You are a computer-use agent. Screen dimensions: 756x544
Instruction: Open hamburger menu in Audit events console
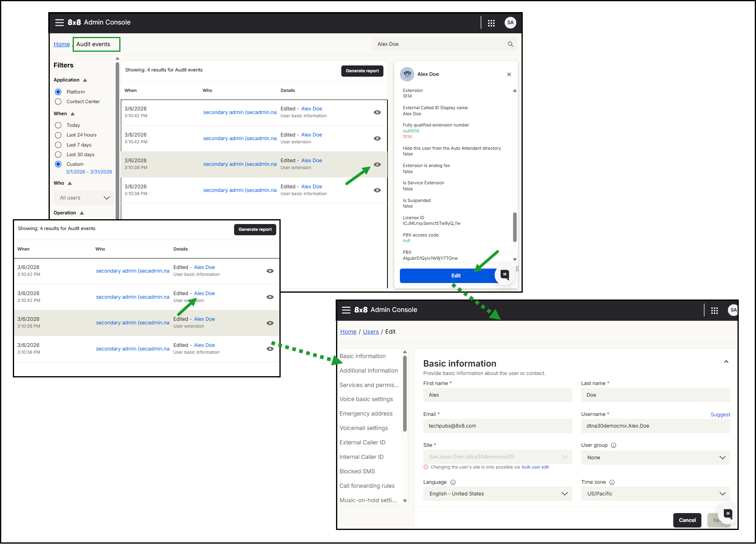pos(59,22)
